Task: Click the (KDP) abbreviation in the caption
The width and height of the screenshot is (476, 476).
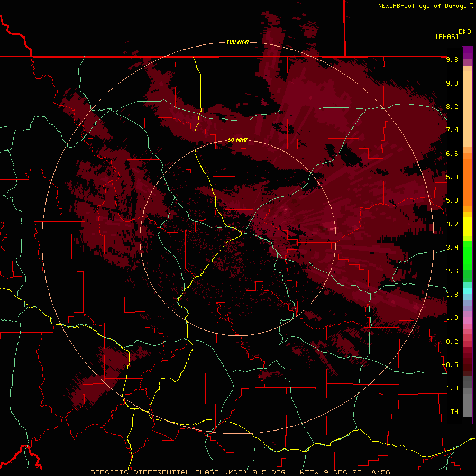Action: pos(236,472)
